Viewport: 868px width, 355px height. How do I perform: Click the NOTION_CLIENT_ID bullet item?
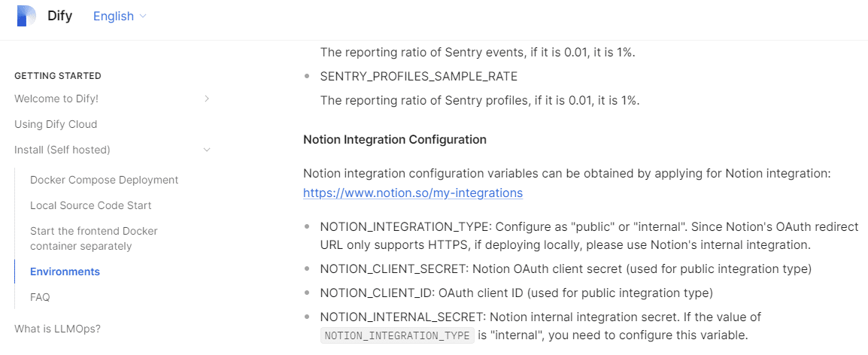tap(516, 293)
